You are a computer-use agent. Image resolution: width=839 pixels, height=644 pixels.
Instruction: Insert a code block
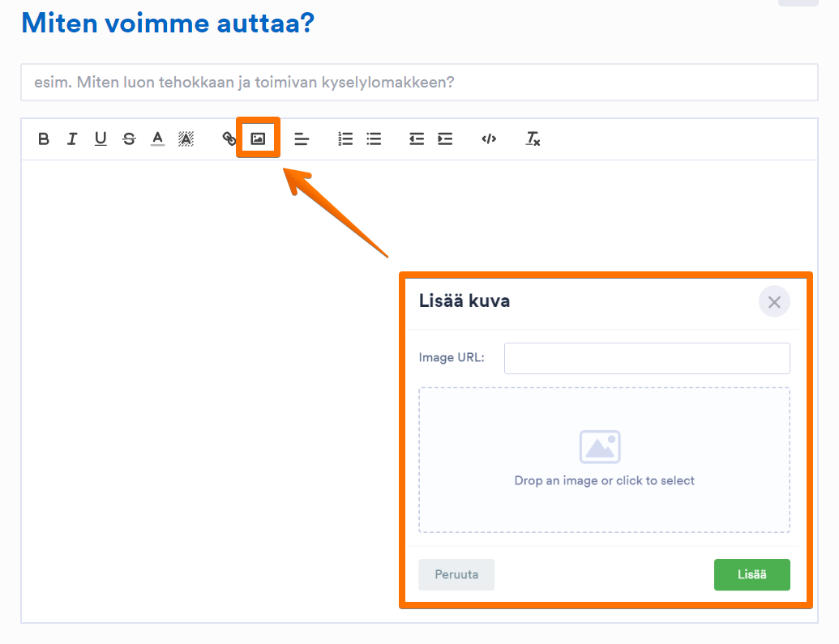(x=489, y=139)
